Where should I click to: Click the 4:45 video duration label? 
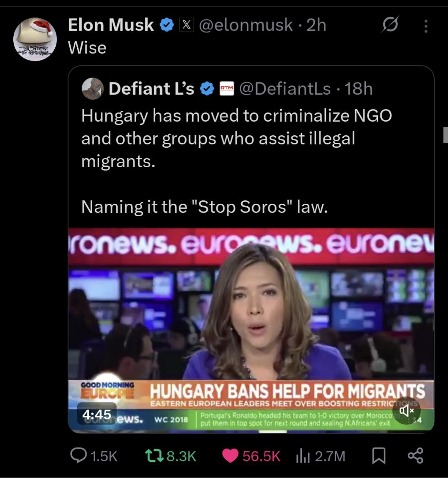click(97, 414)
